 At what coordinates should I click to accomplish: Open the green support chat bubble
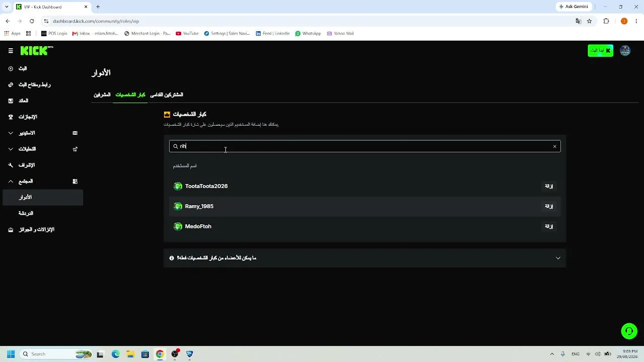pyautogui.click(x=629, y=331)
